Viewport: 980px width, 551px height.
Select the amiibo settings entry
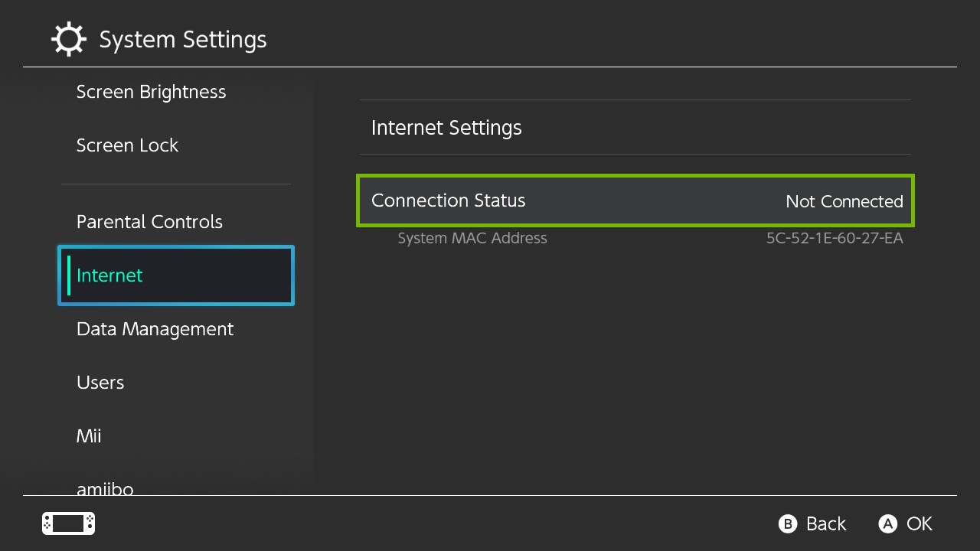105,488
